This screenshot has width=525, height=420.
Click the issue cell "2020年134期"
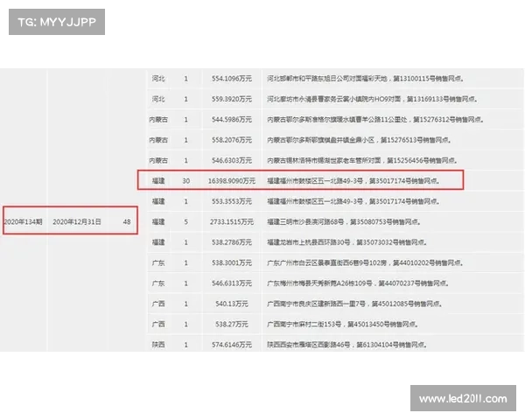(x=23, y=221)
